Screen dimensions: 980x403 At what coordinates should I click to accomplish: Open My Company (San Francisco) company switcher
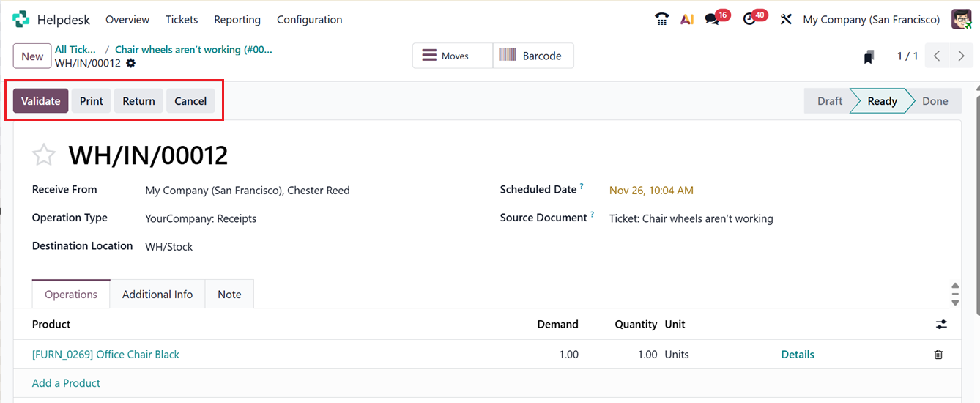[871, 20]
